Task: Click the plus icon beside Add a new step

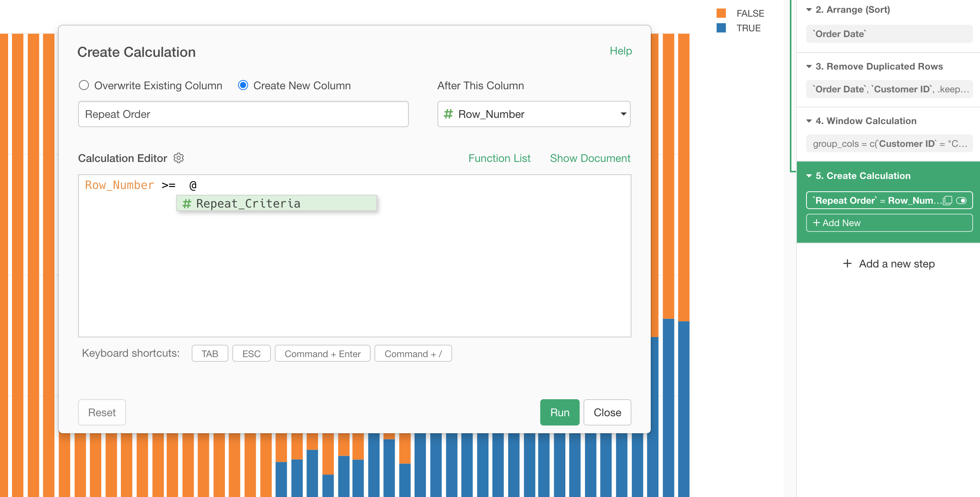Action: (847, 264)
